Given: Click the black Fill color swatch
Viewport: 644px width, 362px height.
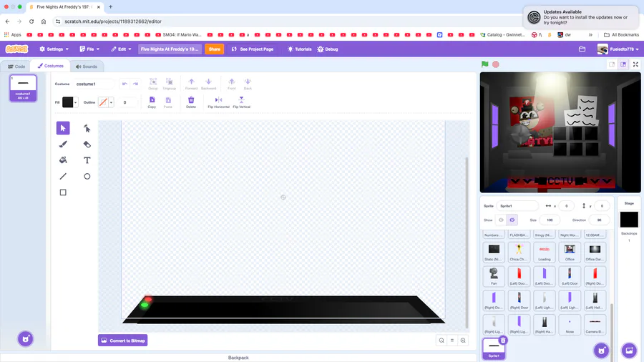Looking at the screenshot, I should [x=68, y=102].
